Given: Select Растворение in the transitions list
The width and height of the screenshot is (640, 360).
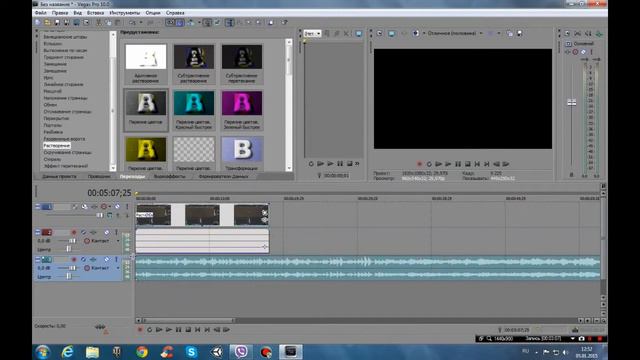Looking at the screenshot, I should [57, 146].
